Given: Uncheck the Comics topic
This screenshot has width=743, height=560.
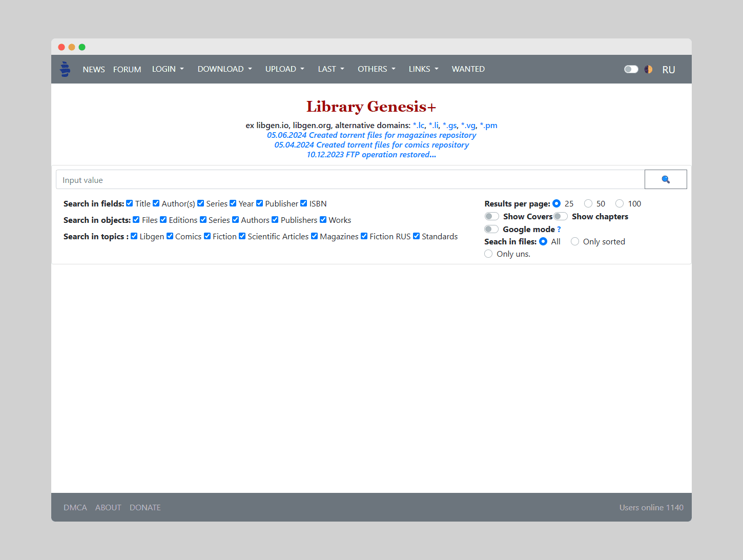Looking at the screenshot, I should (170, 236).
